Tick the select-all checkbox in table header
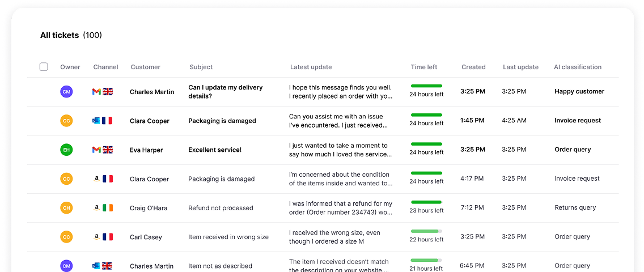This screenshot has height=272, width=644. pyautogui.click(x=44, y=66)
